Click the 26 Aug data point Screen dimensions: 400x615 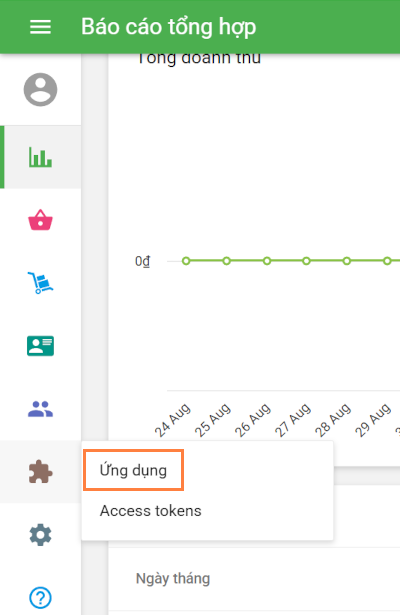[267, 261]
